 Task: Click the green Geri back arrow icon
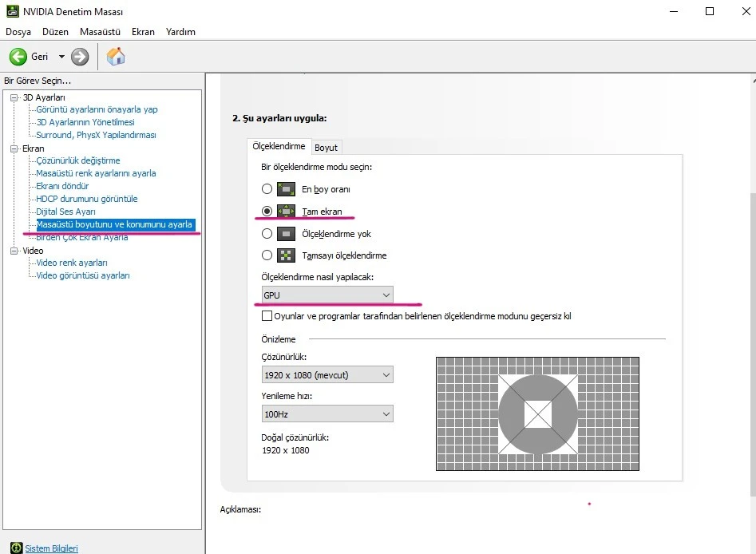[x=18, y=57]
